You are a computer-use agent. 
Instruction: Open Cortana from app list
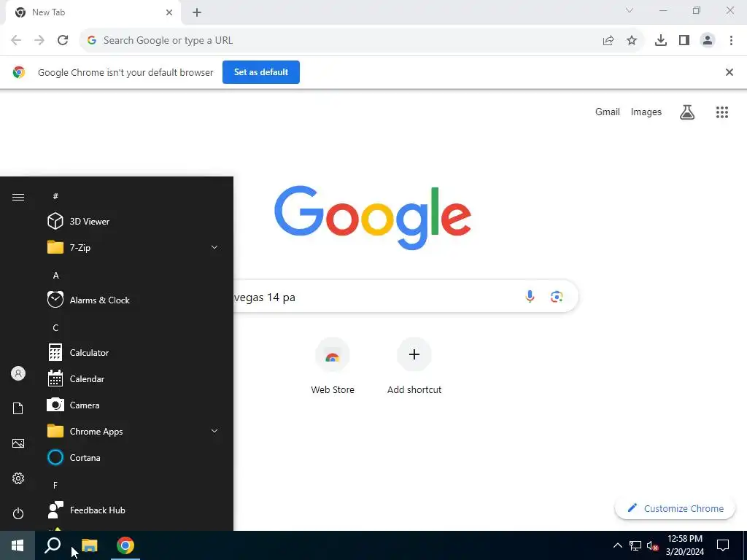coord(133,458)
